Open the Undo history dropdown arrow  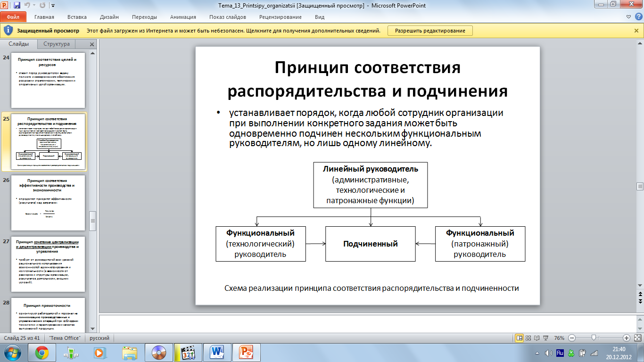point(34,6)
